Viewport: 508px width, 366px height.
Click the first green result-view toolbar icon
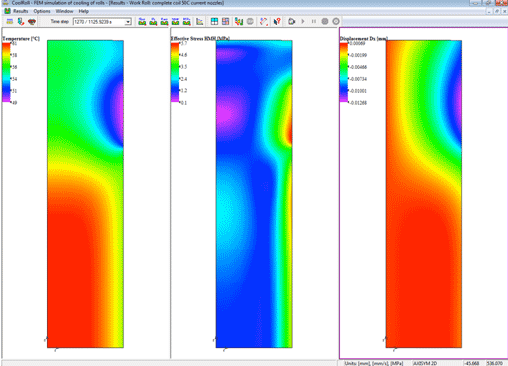click(x=142, y=22)
